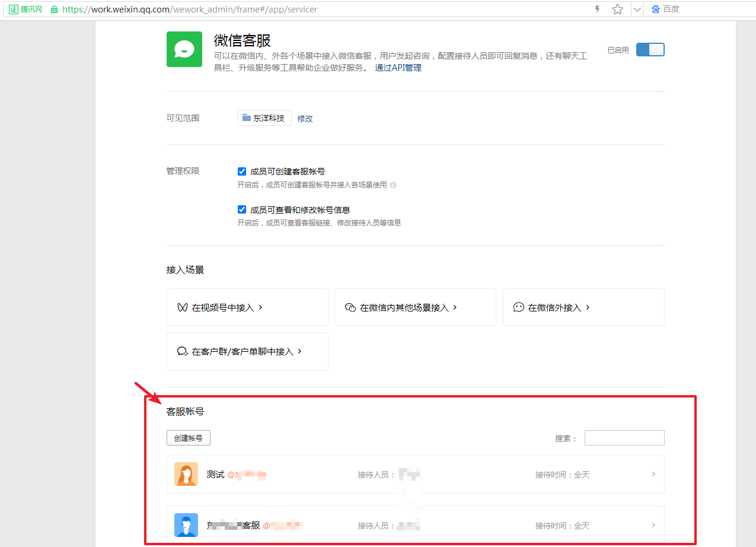Bookmark page with the star icon
The width and height of the screenshot is (756, 547).
tap(618, 9)
